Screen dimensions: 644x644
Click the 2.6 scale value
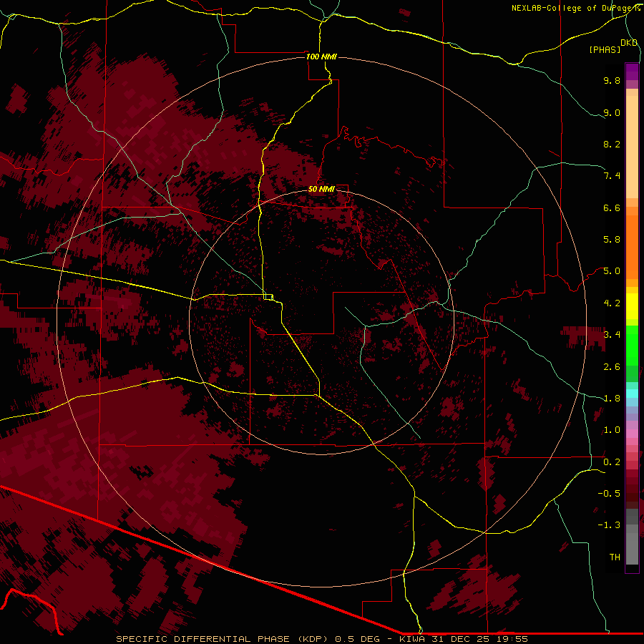pyautogui.click(x=612, y=367)
